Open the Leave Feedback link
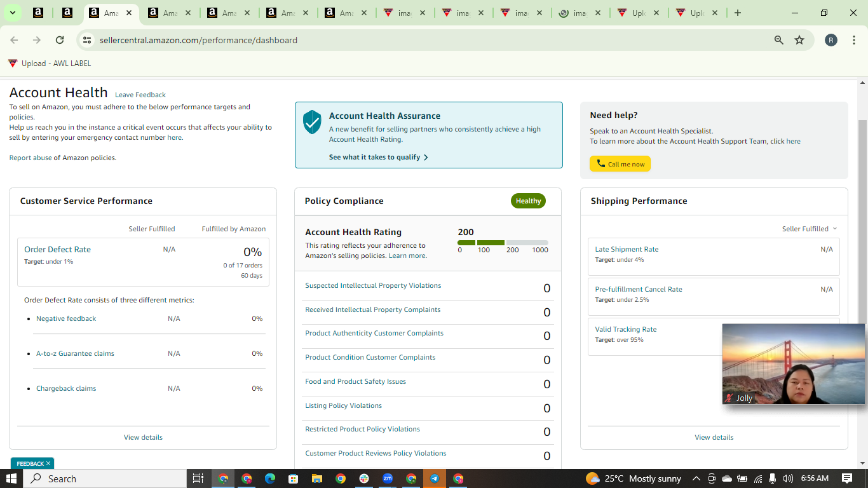868x488 pixels. coord(140,95)
